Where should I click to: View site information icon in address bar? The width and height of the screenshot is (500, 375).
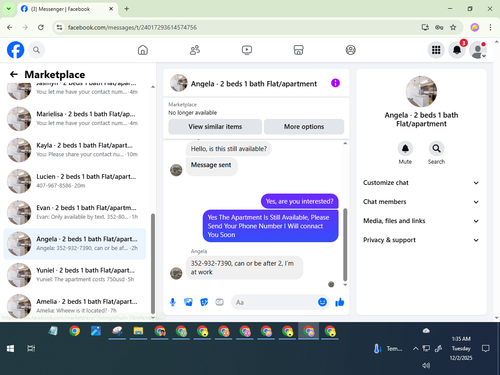(x=60, y=27)
